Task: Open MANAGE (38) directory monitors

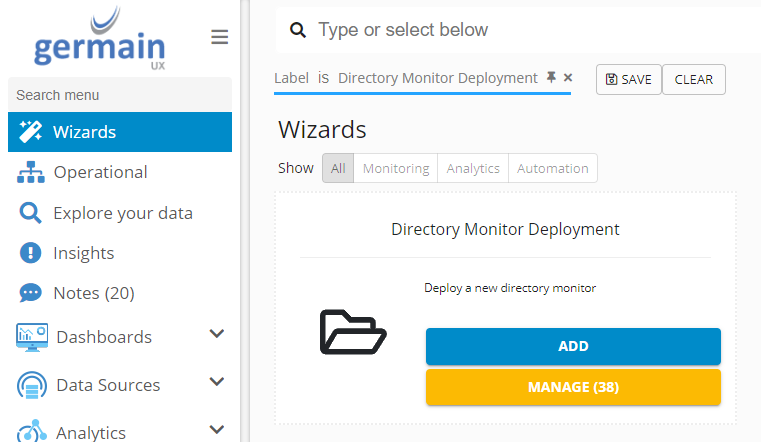Action: 573,387
